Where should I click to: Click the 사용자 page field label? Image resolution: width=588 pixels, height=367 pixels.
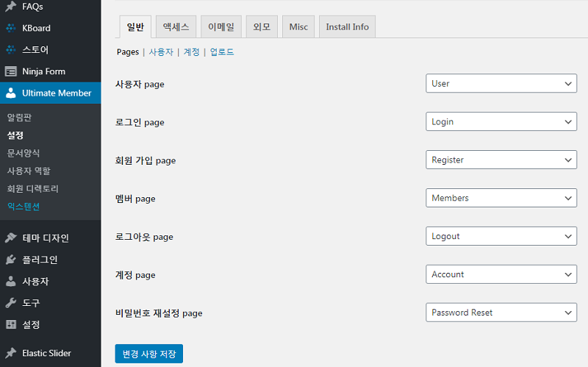[x=140, y=84]
